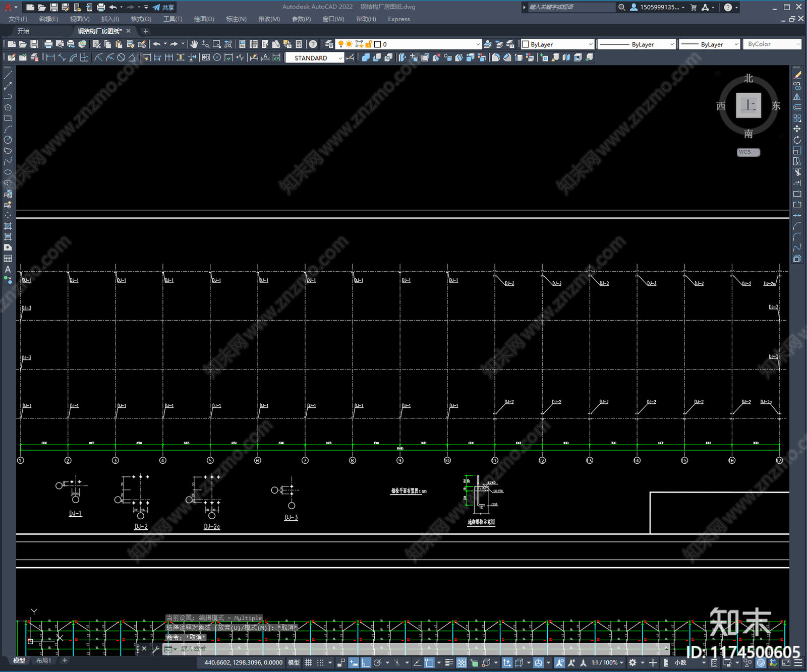Select the Rotate modify tool
The height and width of the screenshot is (672, 807).
click(797, 140)
